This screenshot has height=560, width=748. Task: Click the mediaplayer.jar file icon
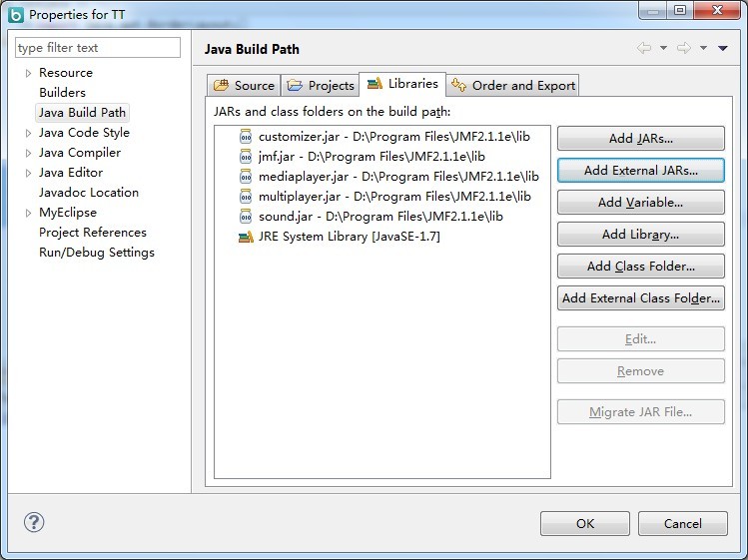[x=246, y=177]
